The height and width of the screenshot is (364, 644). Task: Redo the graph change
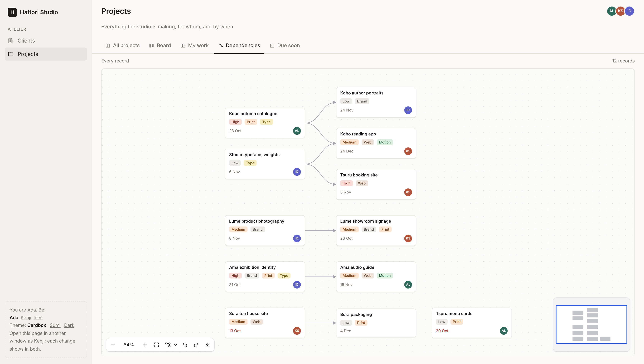point(196,345)
